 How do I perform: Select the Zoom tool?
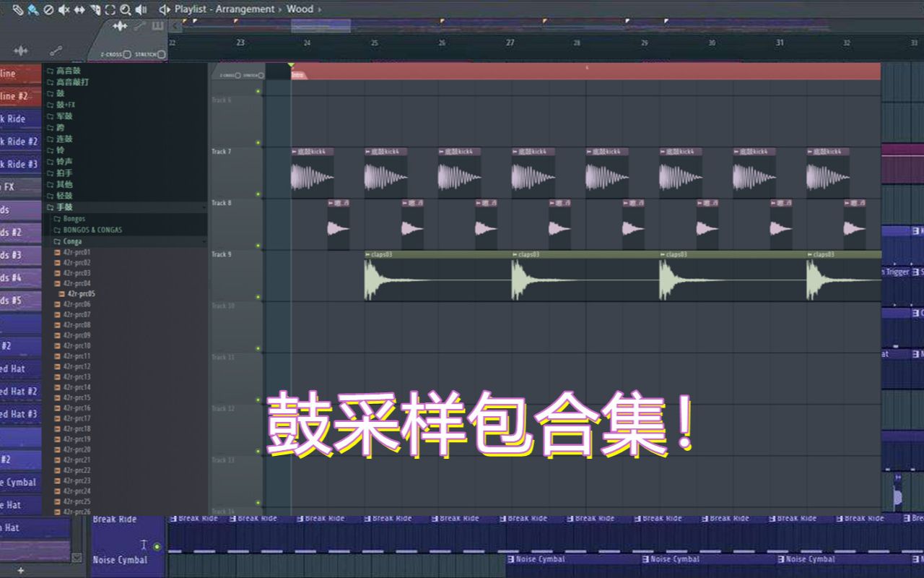click(x=126, y=9)
